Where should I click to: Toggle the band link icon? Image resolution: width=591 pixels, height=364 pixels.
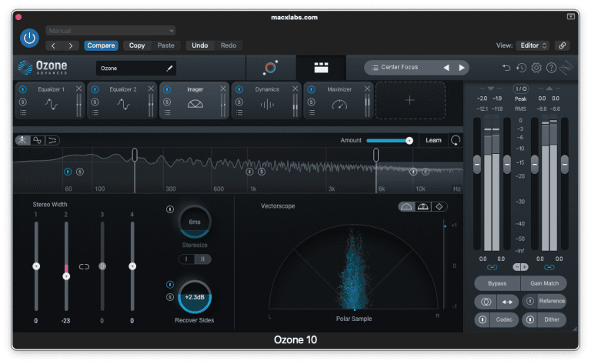[84, 267]
